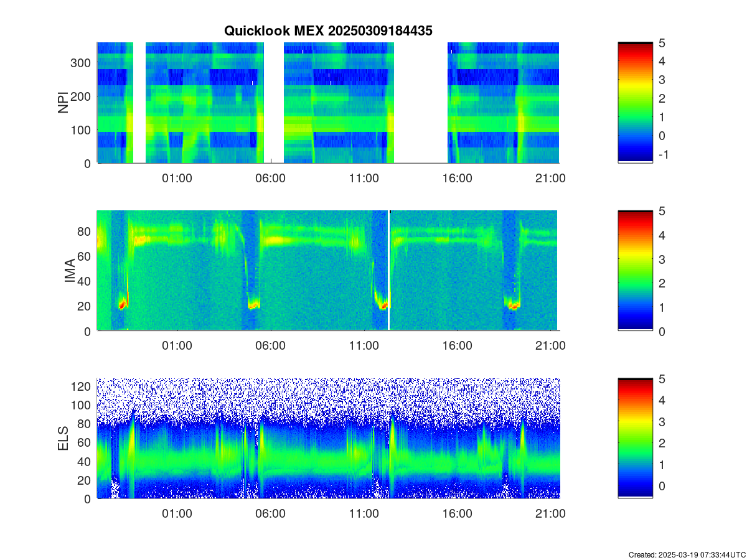This screenshot has width=747, height=560.
Task: Select the IMA y-axis label
Action: pyautogui.click(x=70, y=271)
